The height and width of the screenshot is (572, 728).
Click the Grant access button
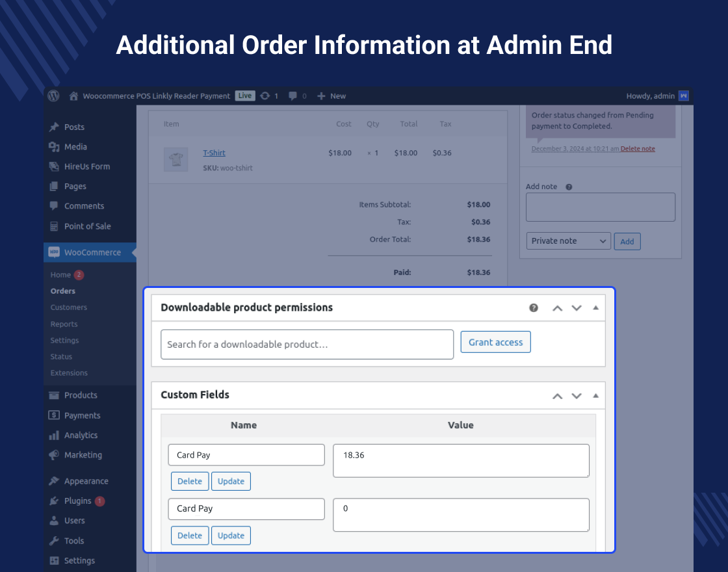click(x=495, y=341)
